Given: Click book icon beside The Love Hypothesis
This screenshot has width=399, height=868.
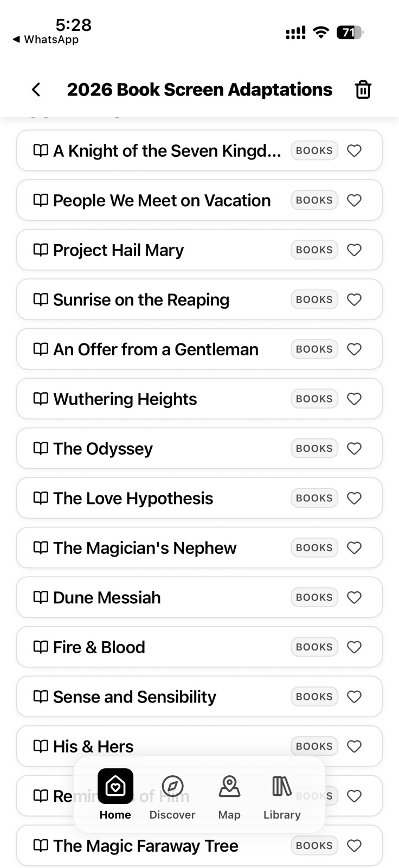Looking at the screenshot, I should tap(41, 498).
